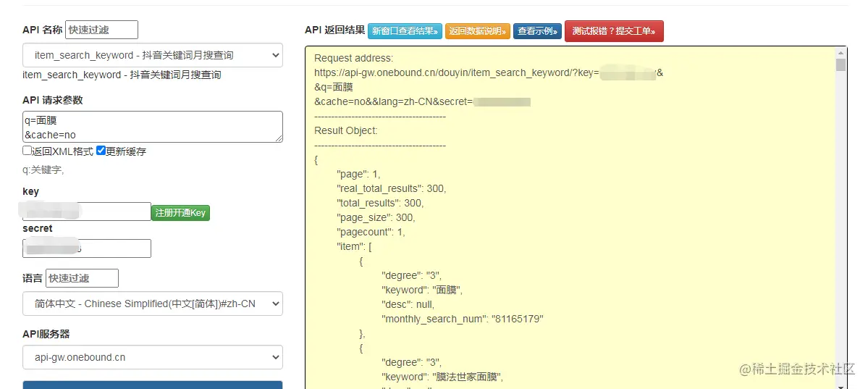Click the API request parameters textarea
The width and height of the screenshot is (868, 389).
(153, 127)
